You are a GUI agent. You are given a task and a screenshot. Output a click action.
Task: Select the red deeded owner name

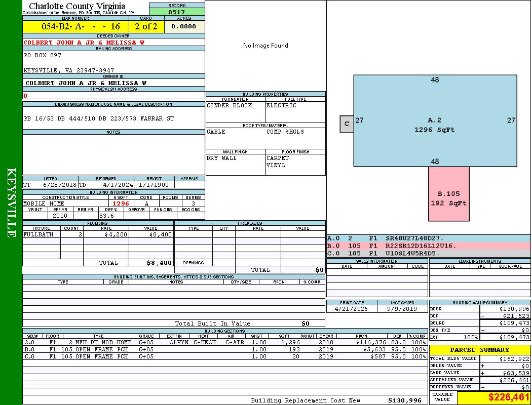[84, 43]
